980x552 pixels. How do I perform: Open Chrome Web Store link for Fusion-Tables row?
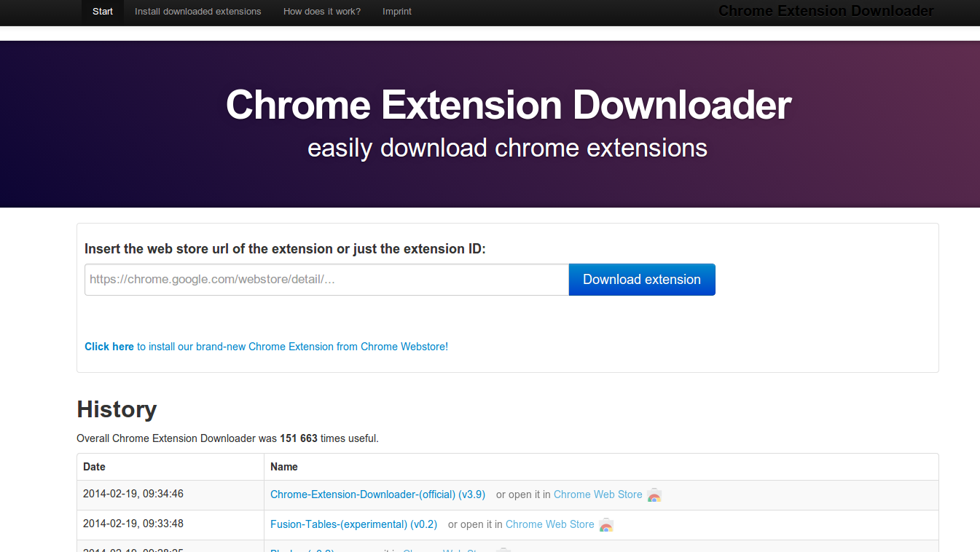[x=549, y=524]
